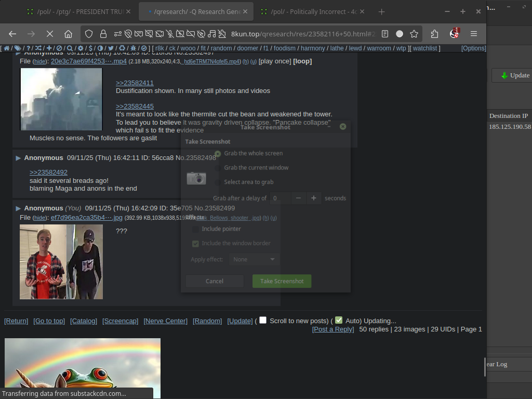Viewport: 532px width, 399px height.
Task: Open the browser home page icon
Action: coord(68,34)
